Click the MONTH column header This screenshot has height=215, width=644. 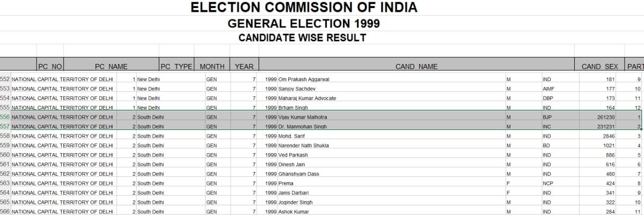(x=212, y=67)
